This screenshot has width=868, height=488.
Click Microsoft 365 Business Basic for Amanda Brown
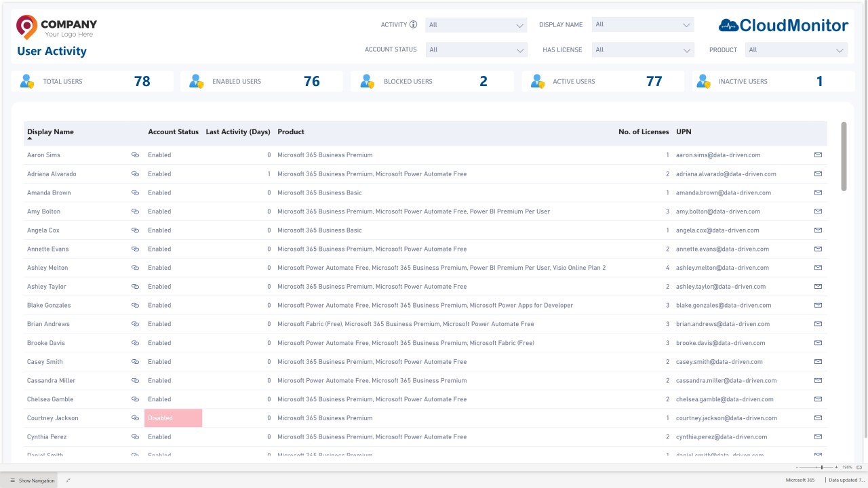click(319, 192)
